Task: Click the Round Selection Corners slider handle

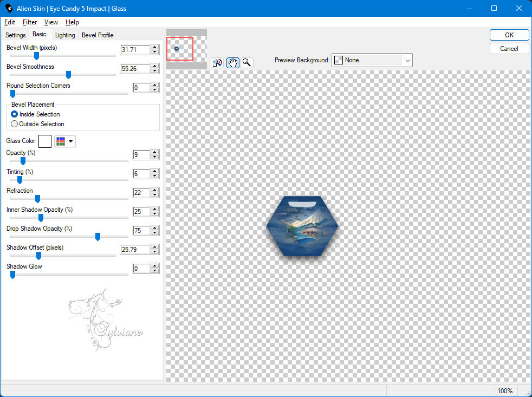Action: point(12,94)
